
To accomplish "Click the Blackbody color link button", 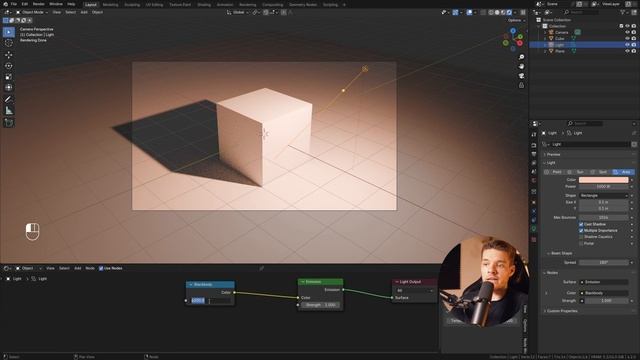I will [604, 293].
